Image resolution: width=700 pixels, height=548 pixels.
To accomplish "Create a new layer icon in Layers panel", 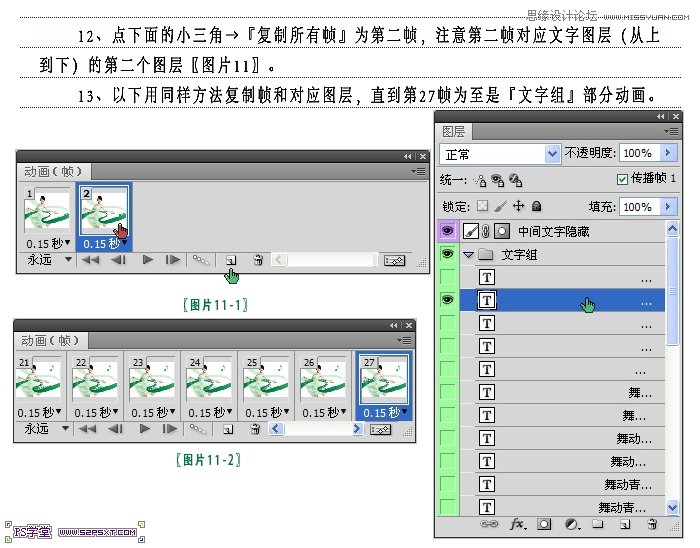I will pyautogui.click(x=625, y=524).
